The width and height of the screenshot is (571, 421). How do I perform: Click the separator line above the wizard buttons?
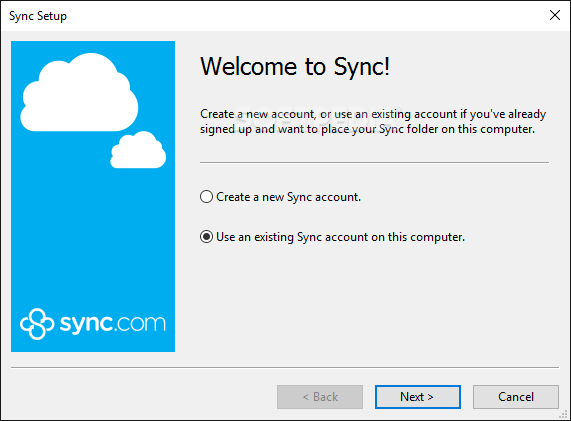[x=285, y=367]
